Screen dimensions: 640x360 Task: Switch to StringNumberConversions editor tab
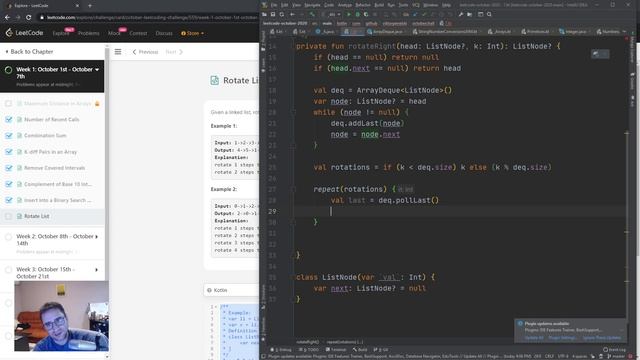click(447, 31)
